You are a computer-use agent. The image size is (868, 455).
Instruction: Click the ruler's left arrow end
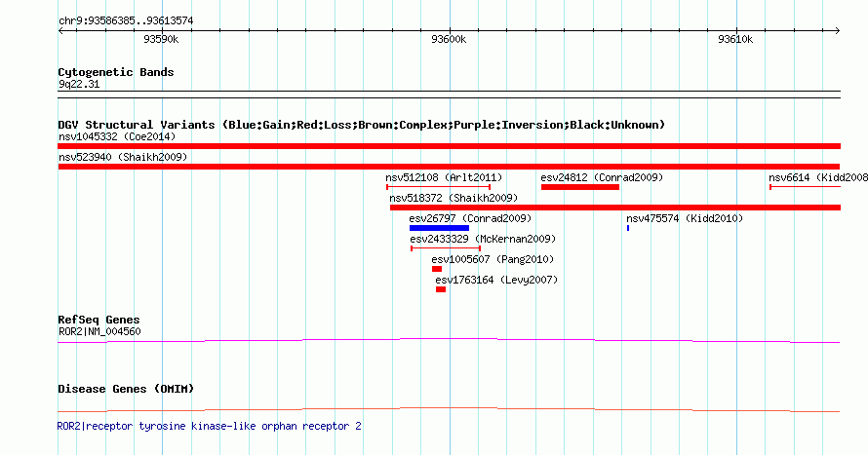[x=60, y=30]
